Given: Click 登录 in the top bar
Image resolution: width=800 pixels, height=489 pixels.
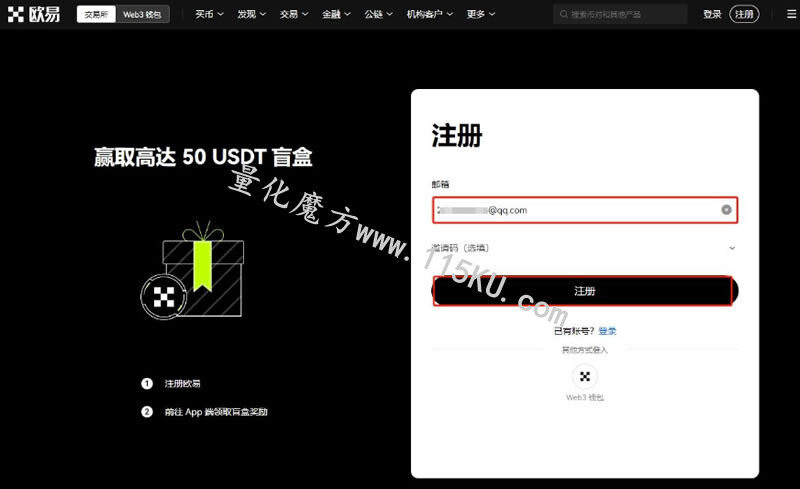Looking at the screenshot, I should tap(712, 14).
